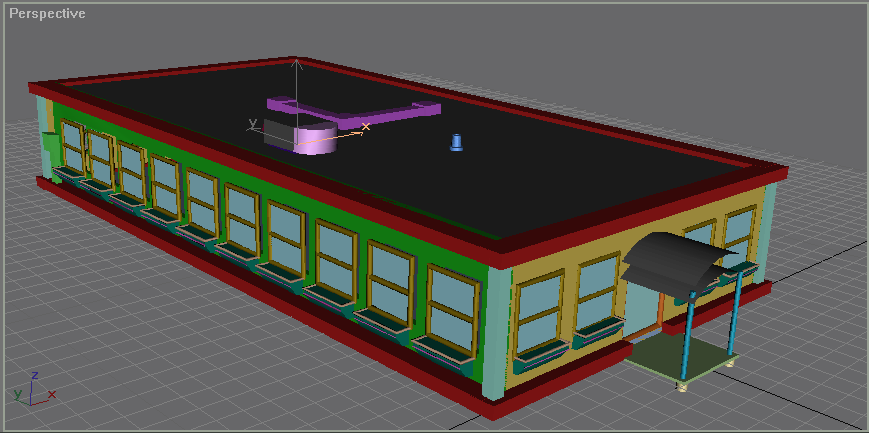Select the gray box beside pink cylinder
Image resolution: width=869 pixels, height=433 pixels.
tap(278, 133)
